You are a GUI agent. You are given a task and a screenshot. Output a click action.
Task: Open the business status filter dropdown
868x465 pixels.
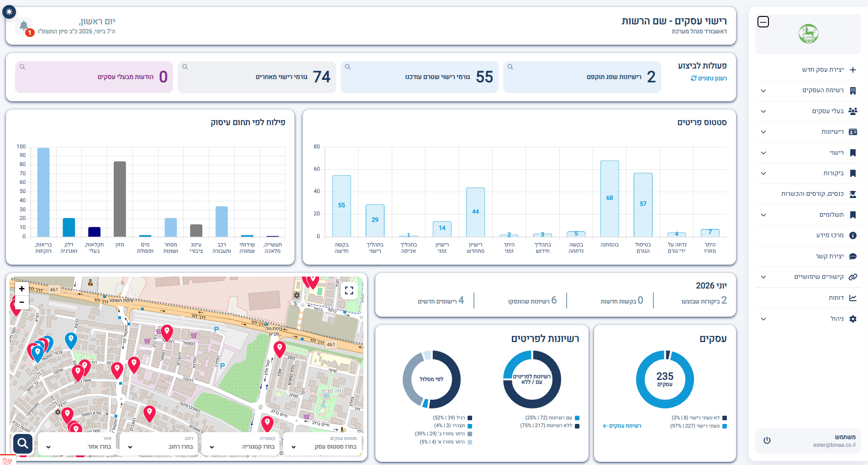(323, 444)
